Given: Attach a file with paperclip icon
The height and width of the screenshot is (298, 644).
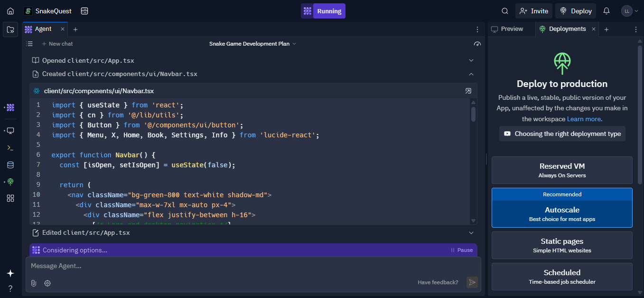Looking at the screenshot, I should coord(34,283).
